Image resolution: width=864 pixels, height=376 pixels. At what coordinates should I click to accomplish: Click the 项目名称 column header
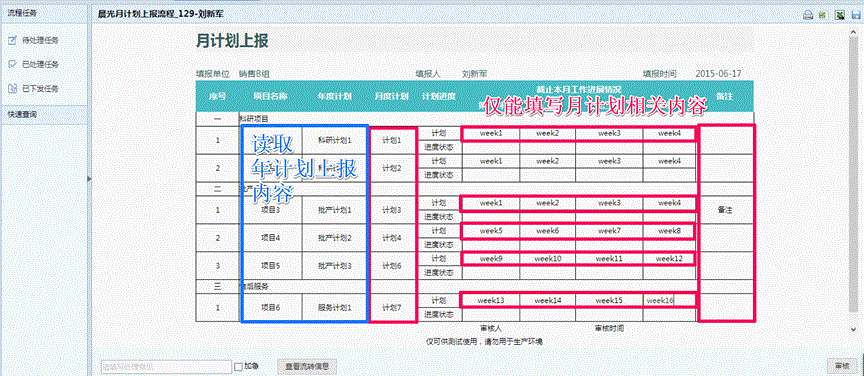pyautogui.click(x=271, y=96)
